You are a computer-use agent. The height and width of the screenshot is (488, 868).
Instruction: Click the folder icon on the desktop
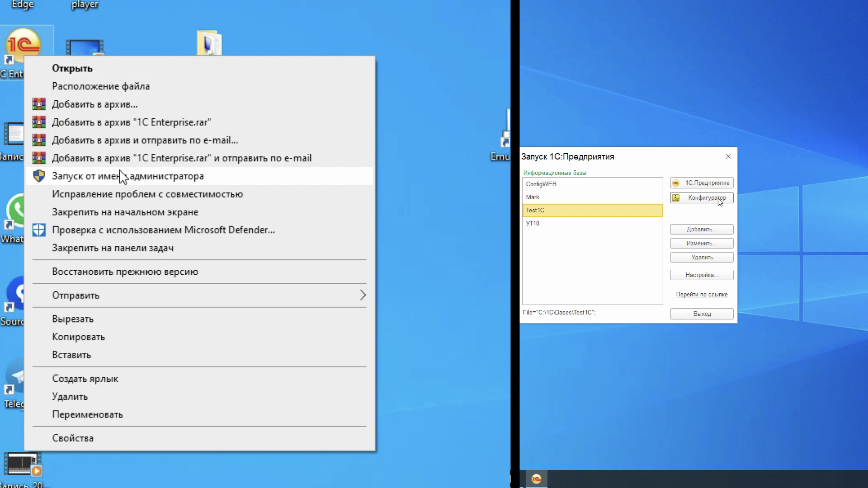point(209,43)
